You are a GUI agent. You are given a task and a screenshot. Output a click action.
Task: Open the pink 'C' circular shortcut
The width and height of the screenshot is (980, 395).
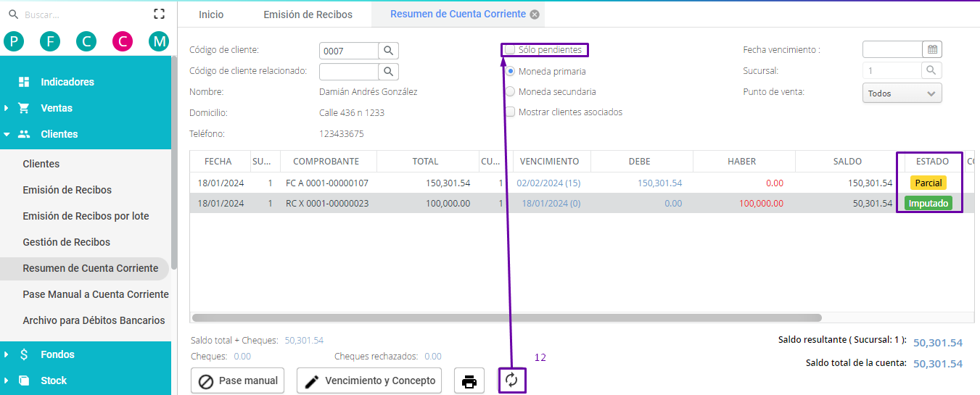(x=123, y=41)
